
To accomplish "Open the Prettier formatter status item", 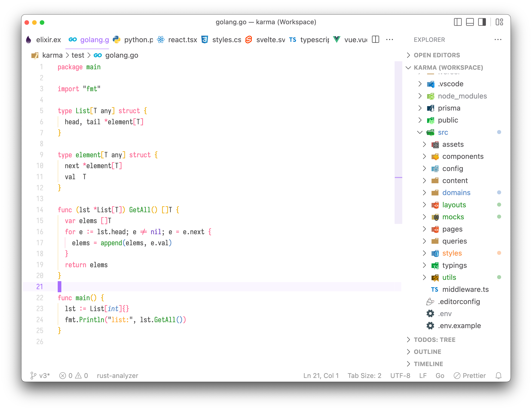I will click(470, 375).
